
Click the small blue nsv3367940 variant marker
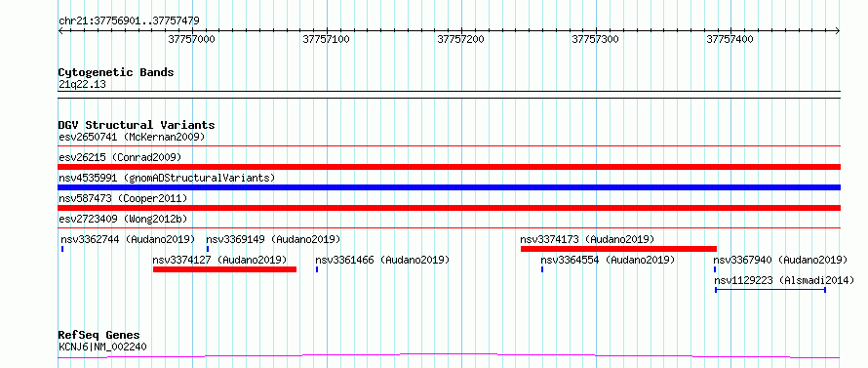point(715,269)
